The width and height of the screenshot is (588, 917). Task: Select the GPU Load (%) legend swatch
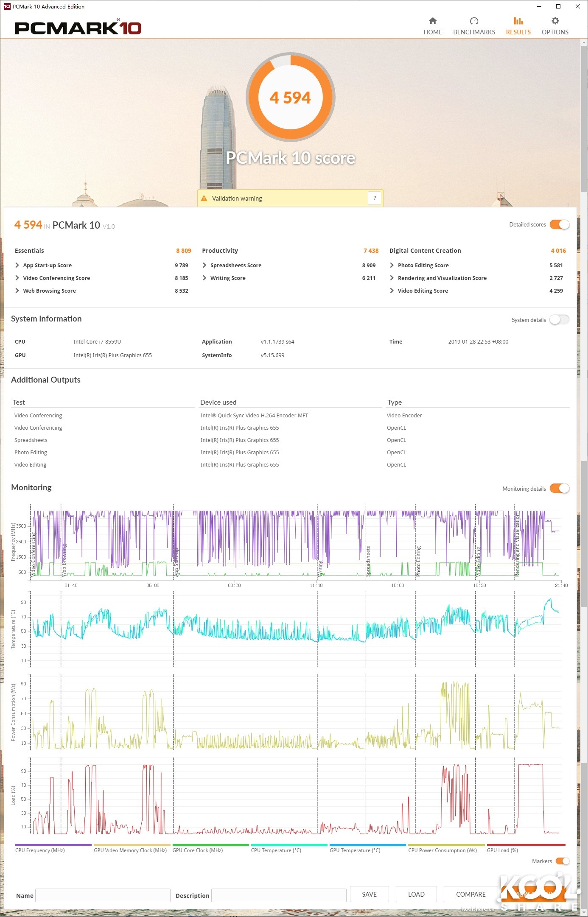pyautogui.click(x=526, y=845)
